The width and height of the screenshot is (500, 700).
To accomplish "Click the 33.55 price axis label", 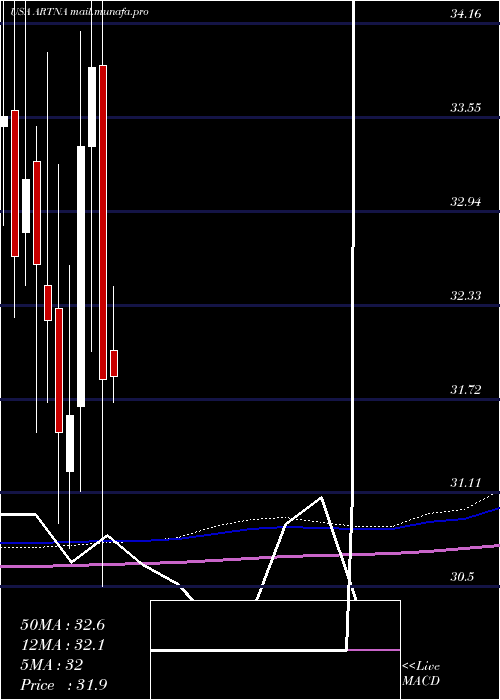I will [x=465, y=108].
